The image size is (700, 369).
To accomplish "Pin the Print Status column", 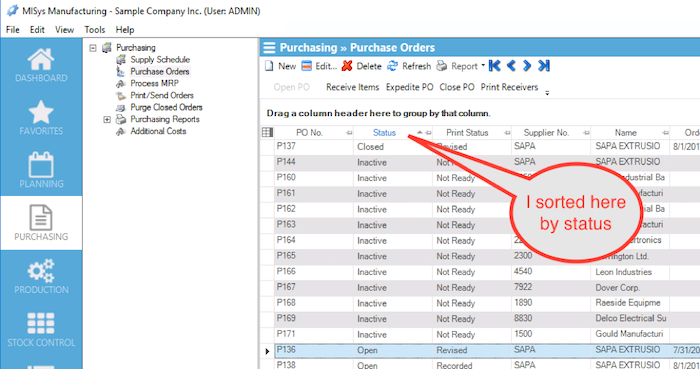I will (x=507, y=133).
